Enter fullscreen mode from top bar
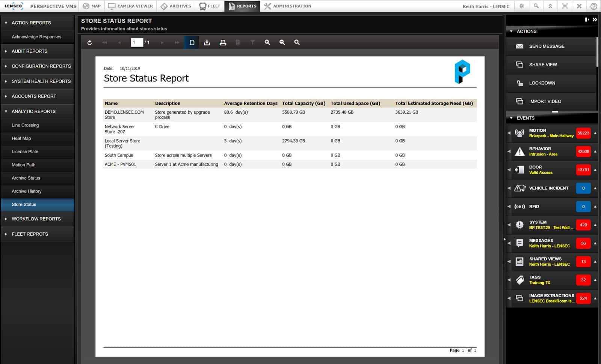The height and width of the screenshot is (364, 601). (565, 6)
